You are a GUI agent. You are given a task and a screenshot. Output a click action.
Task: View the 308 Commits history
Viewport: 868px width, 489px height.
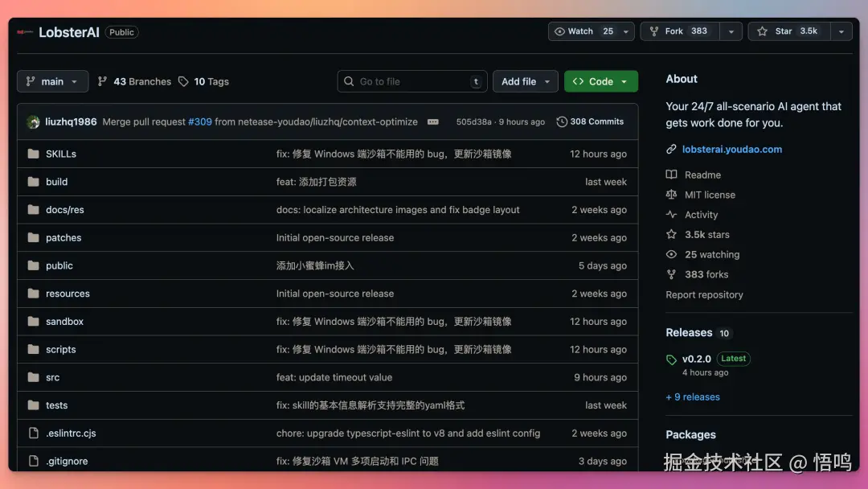[x=590, y=121]
